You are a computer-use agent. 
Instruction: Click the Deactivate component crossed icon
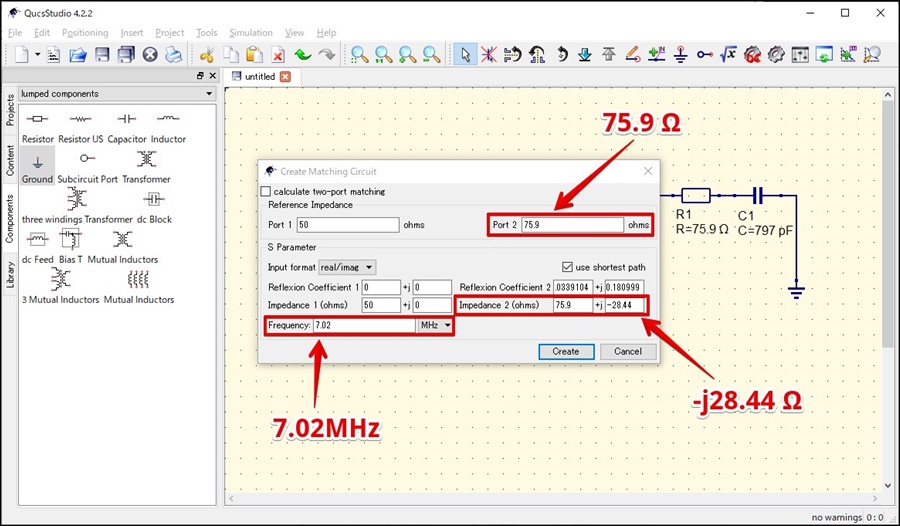click(488, 55)
